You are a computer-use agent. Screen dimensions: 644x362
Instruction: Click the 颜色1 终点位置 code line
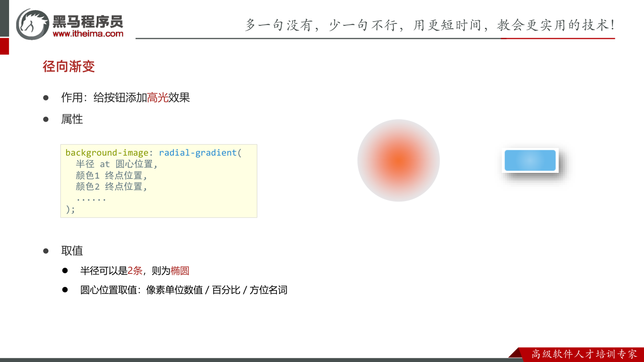(112, 175)
